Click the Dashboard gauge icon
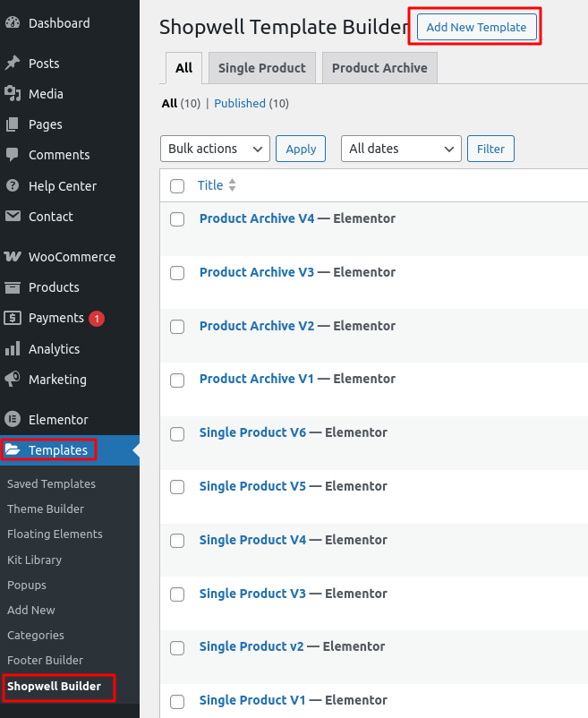The height and width of the screenshot is (718, 588). tap(13, 22)
